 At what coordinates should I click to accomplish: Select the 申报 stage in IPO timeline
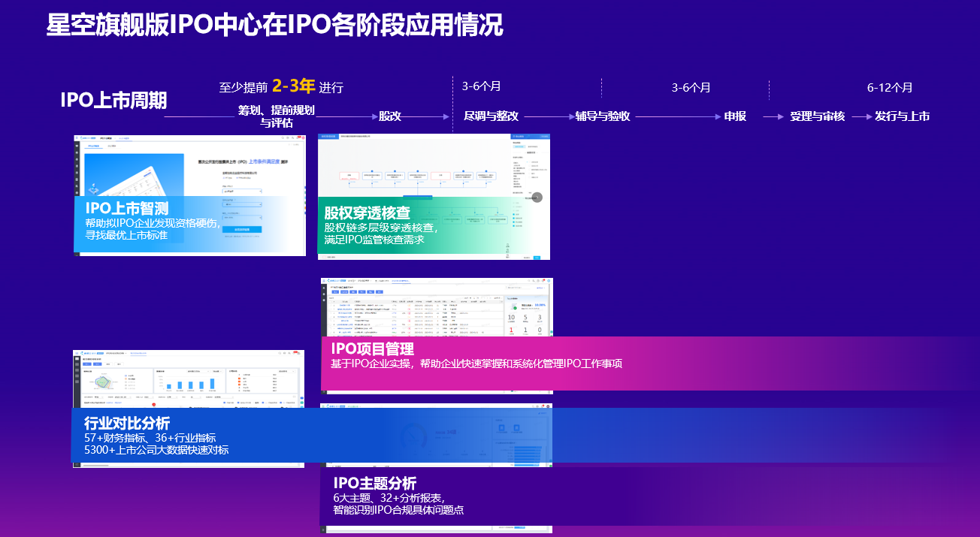click(734, 116)
